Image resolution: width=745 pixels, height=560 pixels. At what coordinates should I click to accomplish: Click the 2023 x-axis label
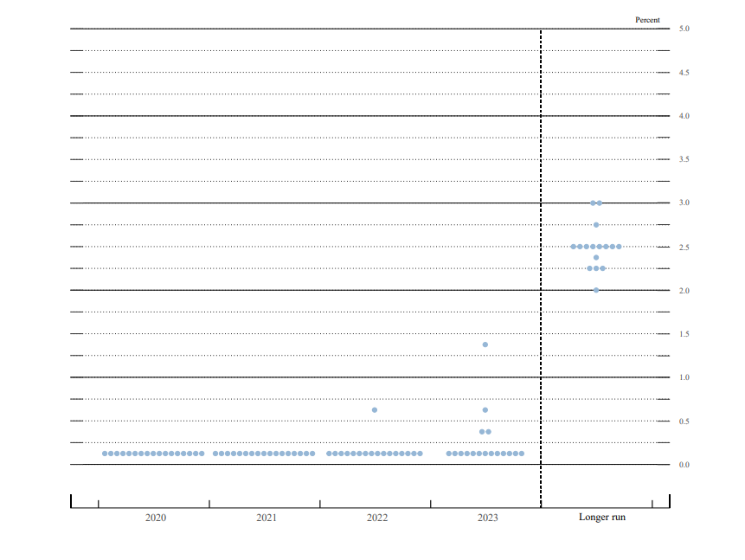tap(487, 518)
